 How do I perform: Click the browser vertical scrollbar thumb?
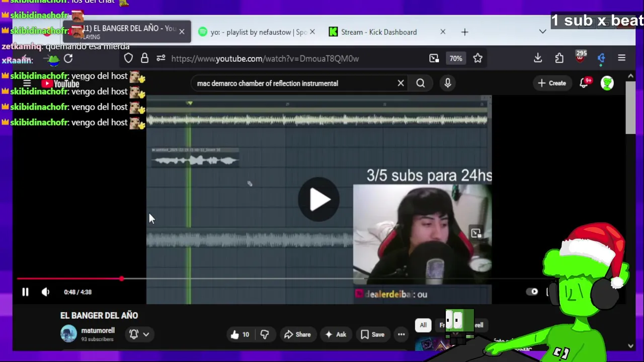pyautogui.click(x=631, y=107)
